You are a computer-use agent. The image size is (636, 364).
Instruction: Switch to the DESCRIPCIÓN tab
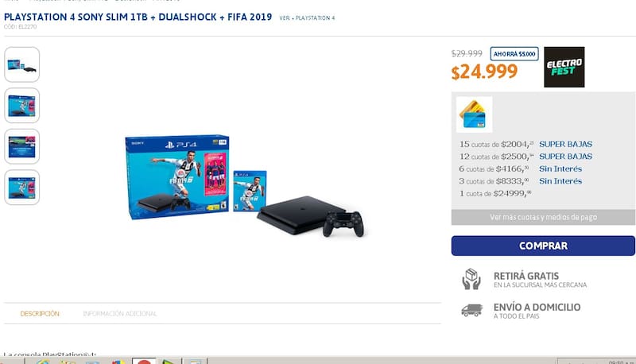tap(40, 314)
